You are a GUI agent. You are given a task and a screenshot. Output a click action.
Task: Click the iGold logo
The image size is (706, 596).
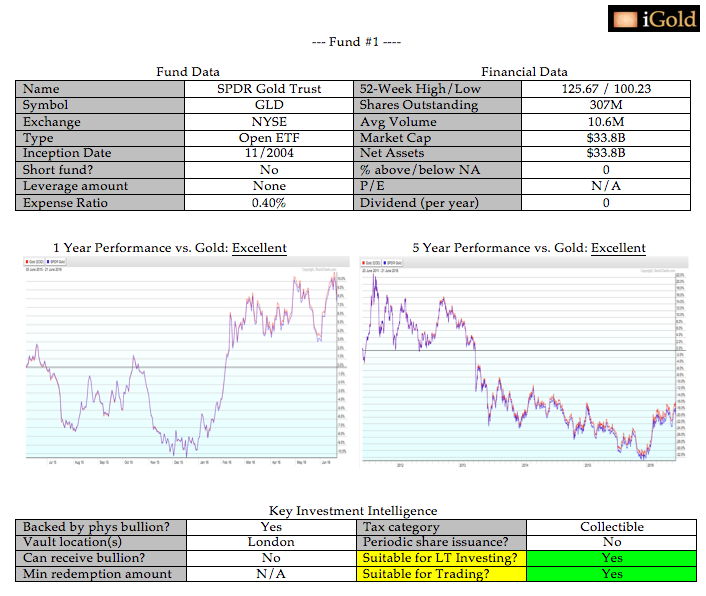[x=653, y=18]
